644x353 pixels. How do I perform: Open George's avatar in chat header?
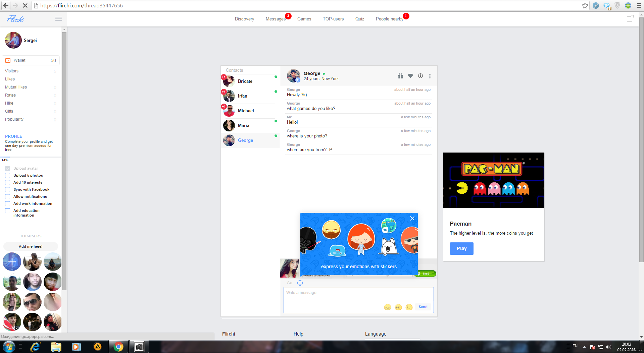pyautogui.click(x=293, y=76)
